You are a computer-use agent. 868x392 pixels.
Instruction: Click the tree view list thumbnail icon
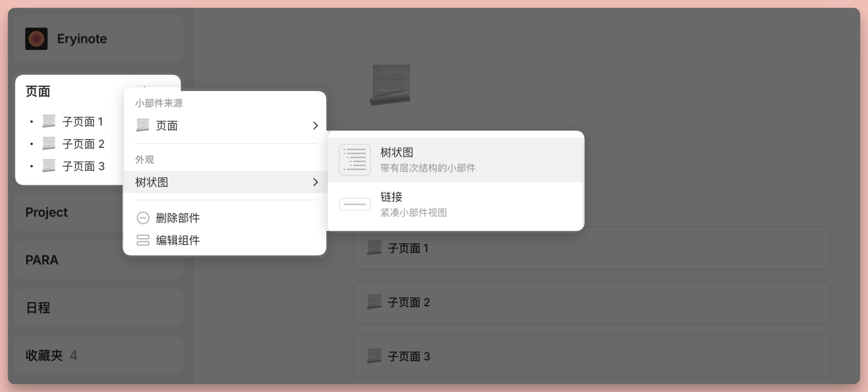[x=355, y=160]
